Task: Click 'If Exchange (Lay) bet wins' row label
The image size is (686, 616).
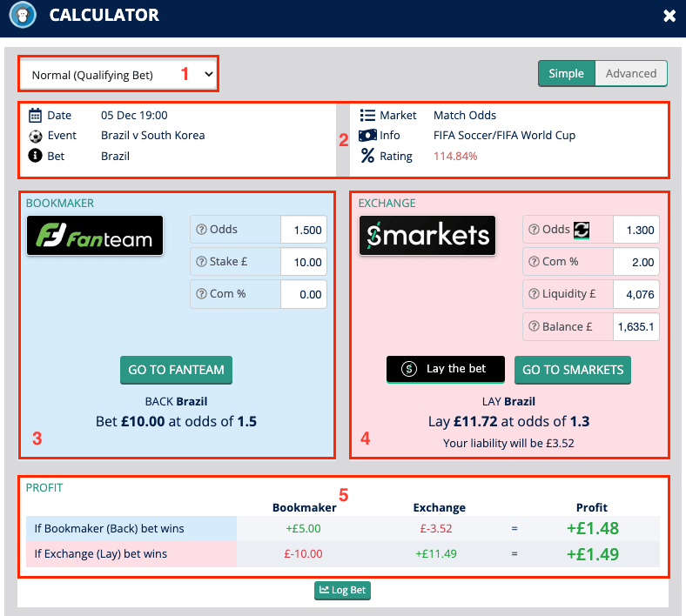Action: point(101,554)
